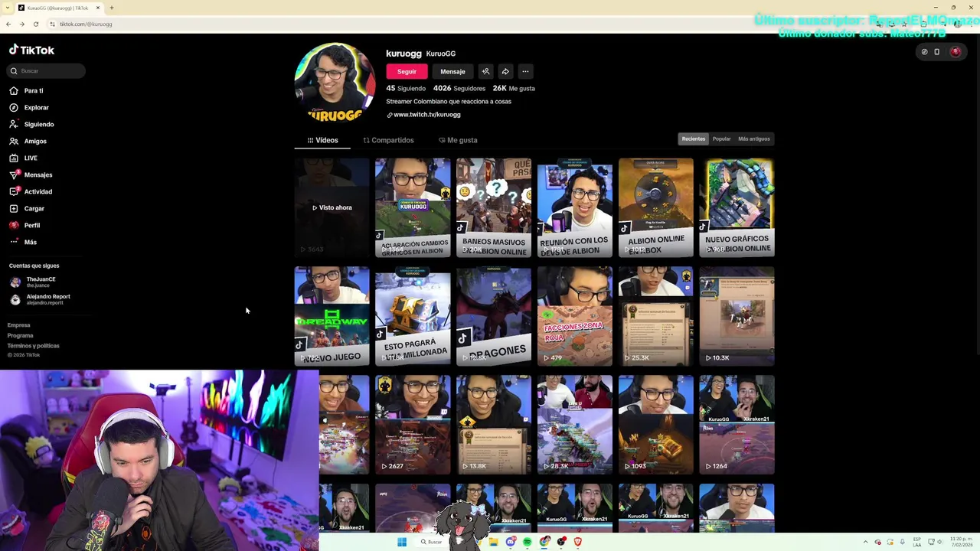View the 4026 Seguidores list
Screen dimensions: 980x551
point(459,88)
